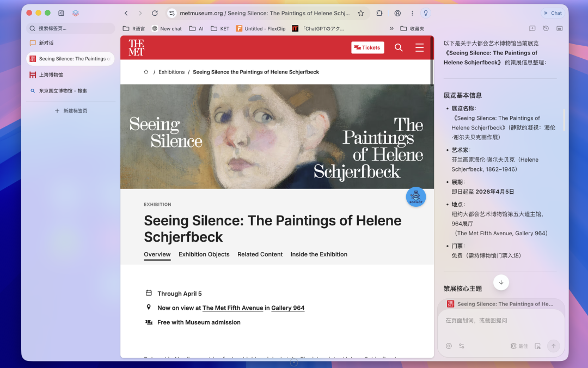
Task: Select the Related Content tab
Action: pyautogui.click(x=260, y=254)
